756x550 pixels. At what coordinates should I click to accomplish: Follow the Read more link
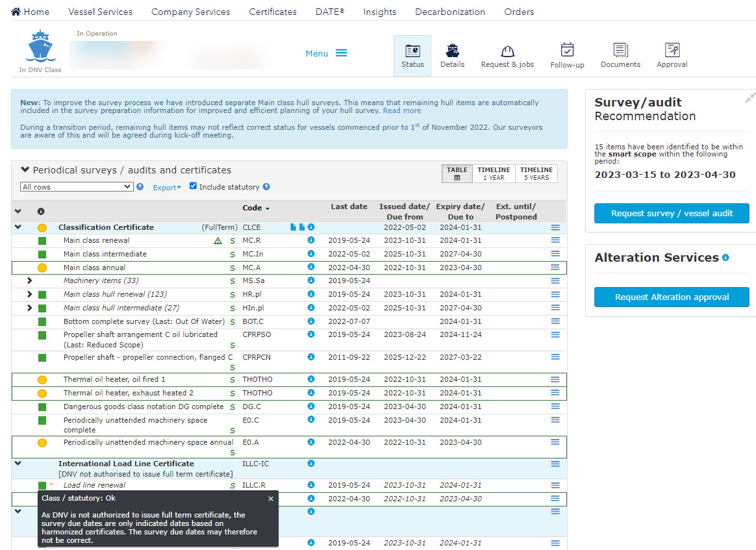point(401,110)
